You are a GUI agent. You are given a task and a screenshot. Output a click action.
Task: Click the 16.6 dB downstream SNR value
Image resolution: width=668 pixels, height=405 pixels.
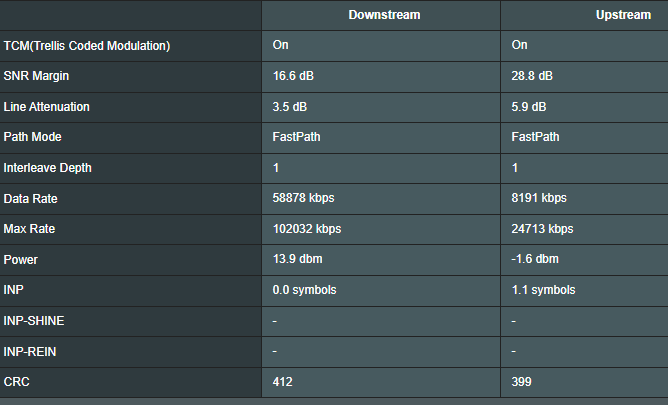pyautogui.click(x=293, y=76)
